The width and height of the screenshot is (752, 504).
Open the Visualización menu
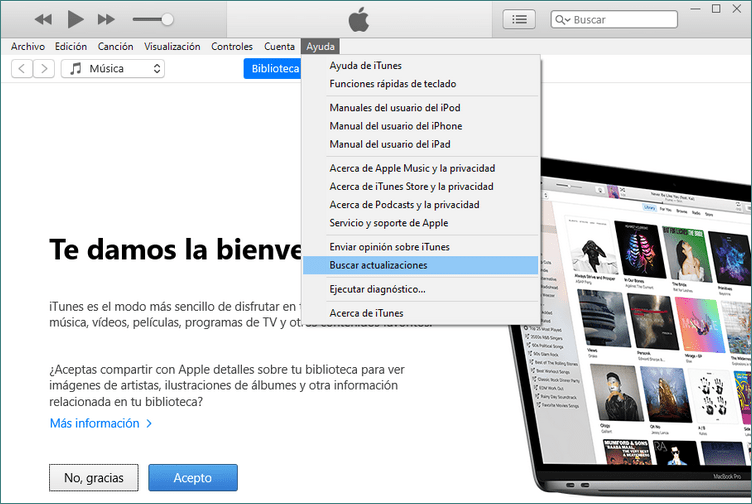(x=172, y=47)
